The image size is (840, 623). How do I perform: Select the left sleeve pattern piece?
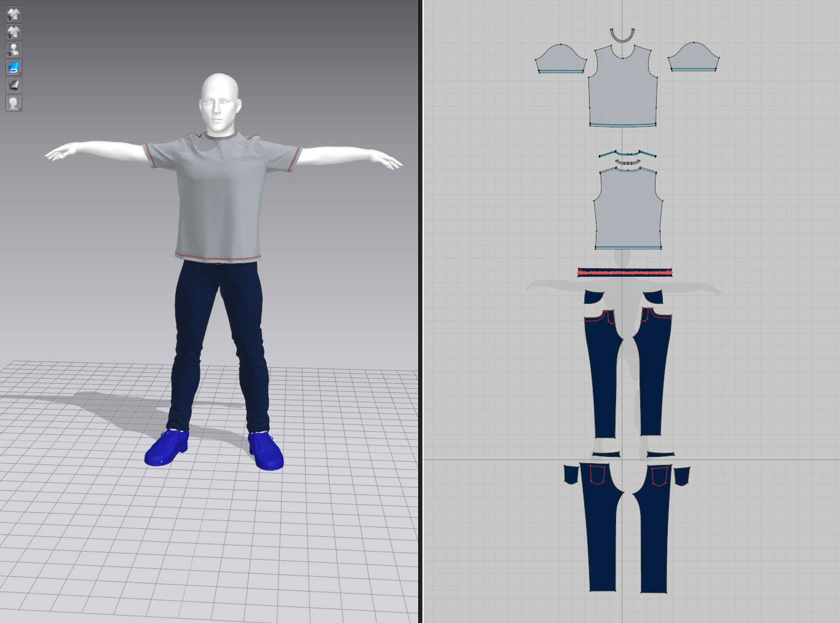point(560,59)
